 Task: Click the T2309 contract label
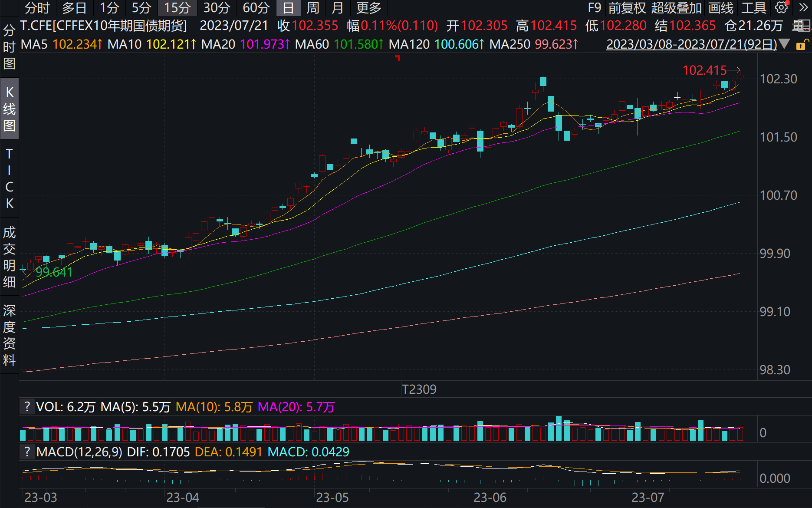tap(419, 389)
